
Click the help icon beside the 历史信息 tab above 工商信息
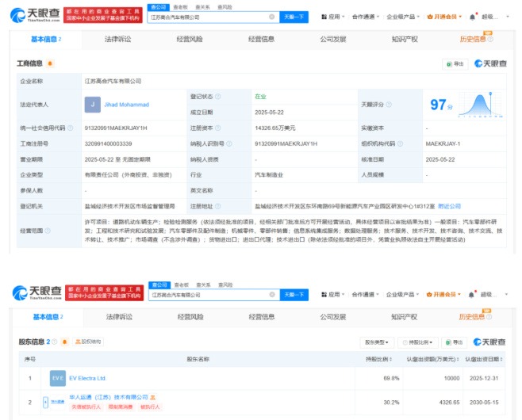point(490,40)
